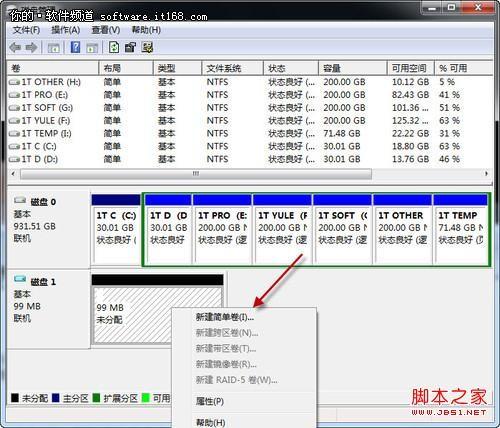The image size is (500, 428).
Task: Select the 1T YULE partition block
Action: point(282,230)
